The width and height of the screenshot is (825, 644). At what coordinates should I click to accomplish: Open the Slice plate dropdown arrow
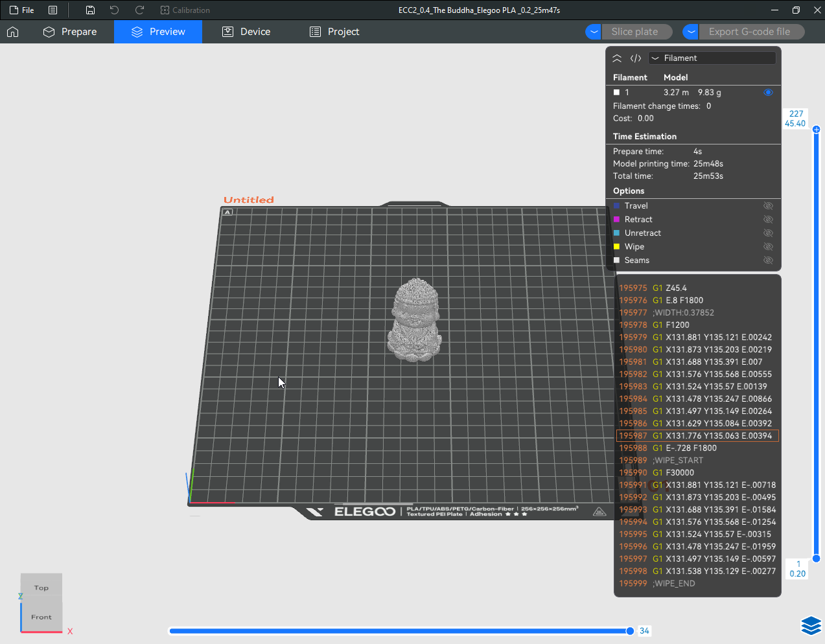click(593, 32)
